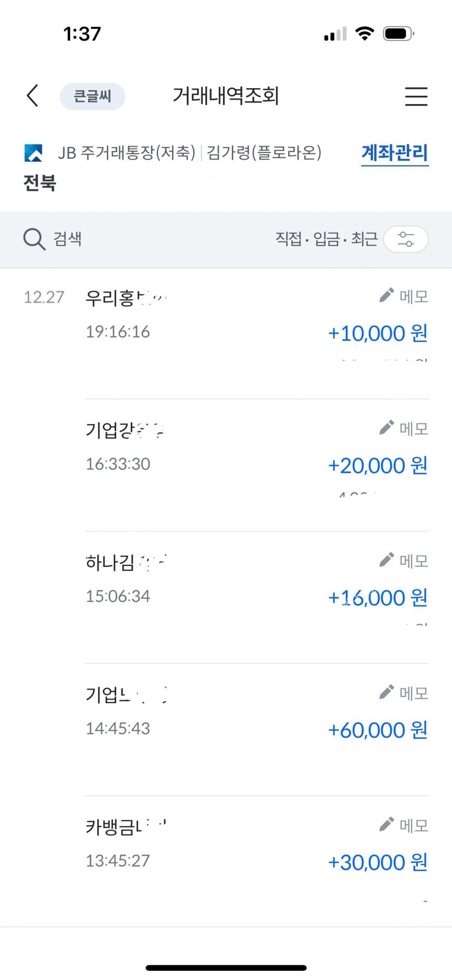Tap memo pencil for the 16:33:30 transaction
This screenshot has height=980, width=452.
[x=387, y=428]
